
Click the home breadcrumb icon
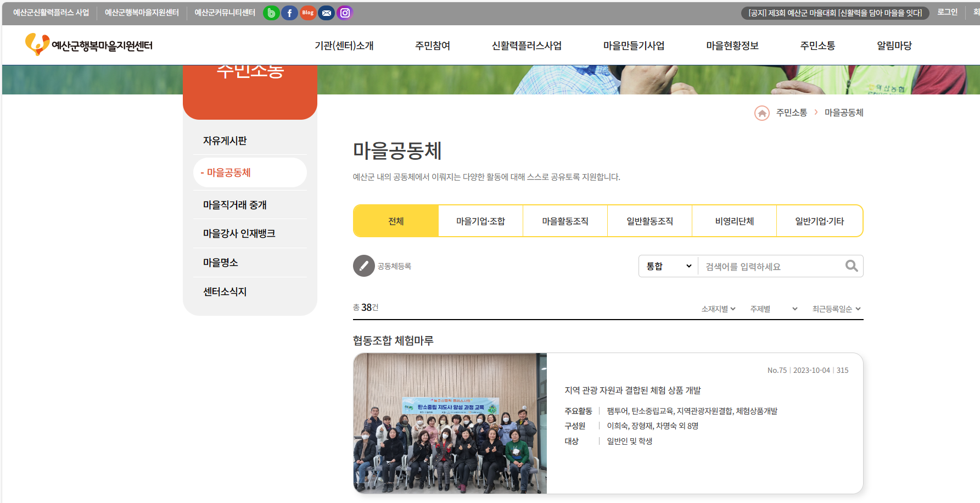pyautogui.click(x=761, y=113)
